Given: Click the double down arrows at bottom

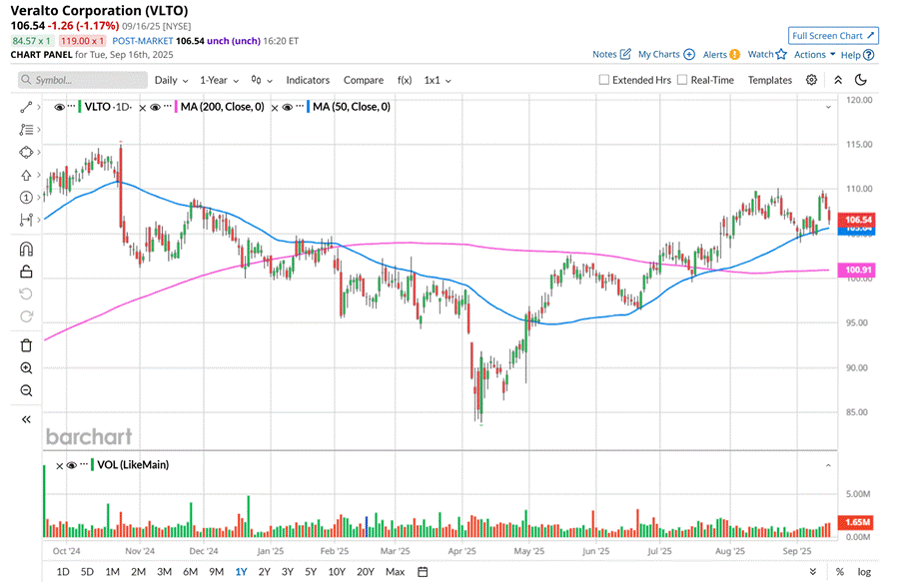Looking at the screenshot, I should coord(813,572).
